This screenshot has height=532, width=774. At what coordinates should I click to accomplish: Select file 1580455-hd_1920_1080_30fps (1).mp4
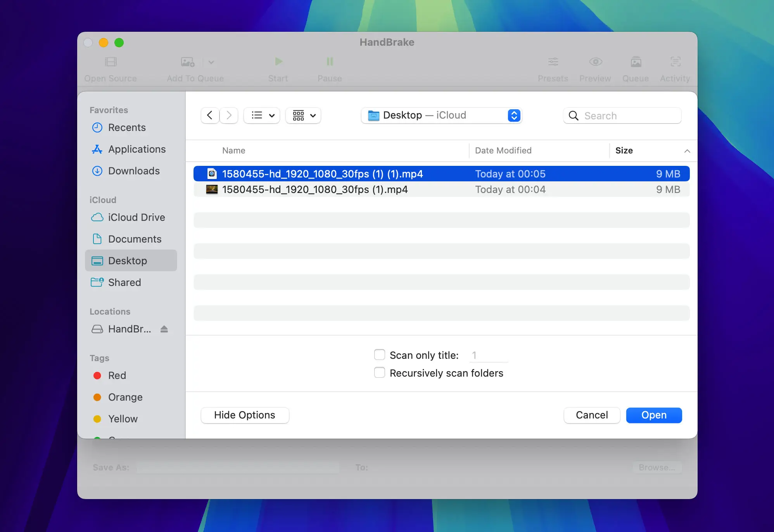(x=441, y=189)
